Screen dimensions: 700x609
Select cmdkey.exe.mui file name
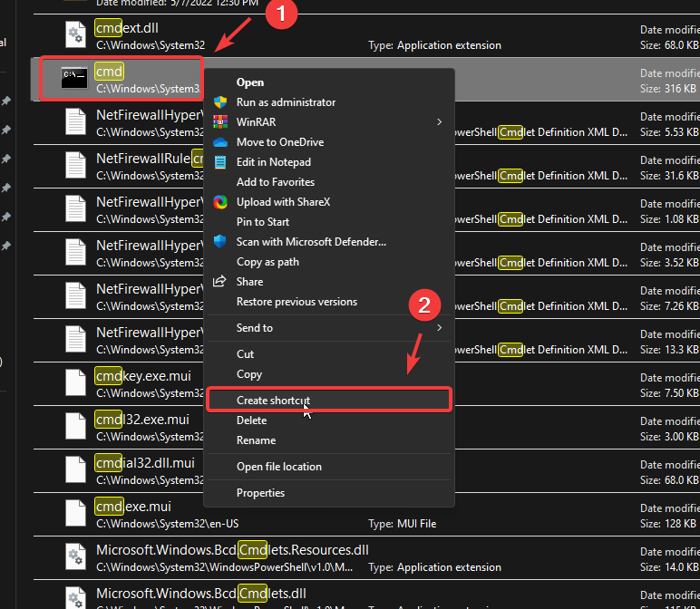point(143,376)
